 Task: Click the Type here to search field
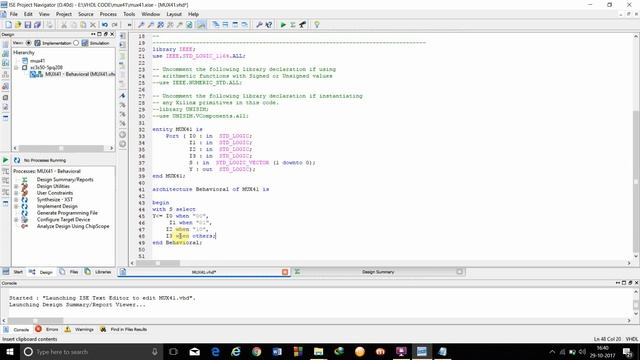point(91,351)
